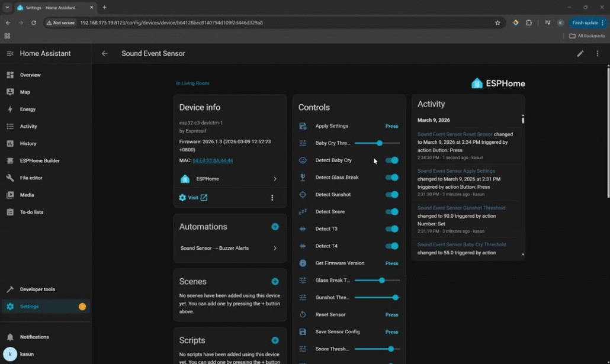610x364 pixels.
Task: Open the three-dot menu in header
Action: (x=597, y=53)
